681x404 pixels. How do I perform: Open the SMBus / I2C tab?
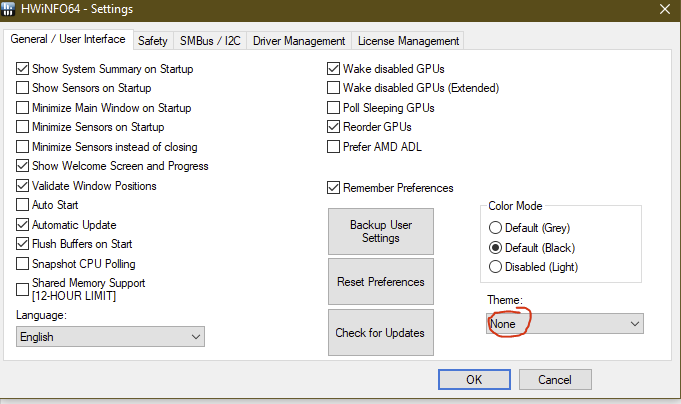[x=210, y=41]
